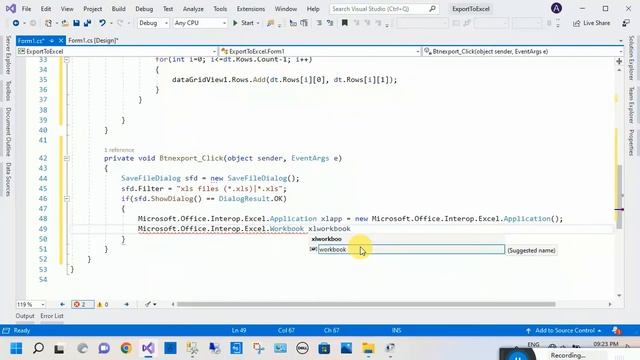Open the Extensions menu
The image size is (640, 360).
point(251,9)
